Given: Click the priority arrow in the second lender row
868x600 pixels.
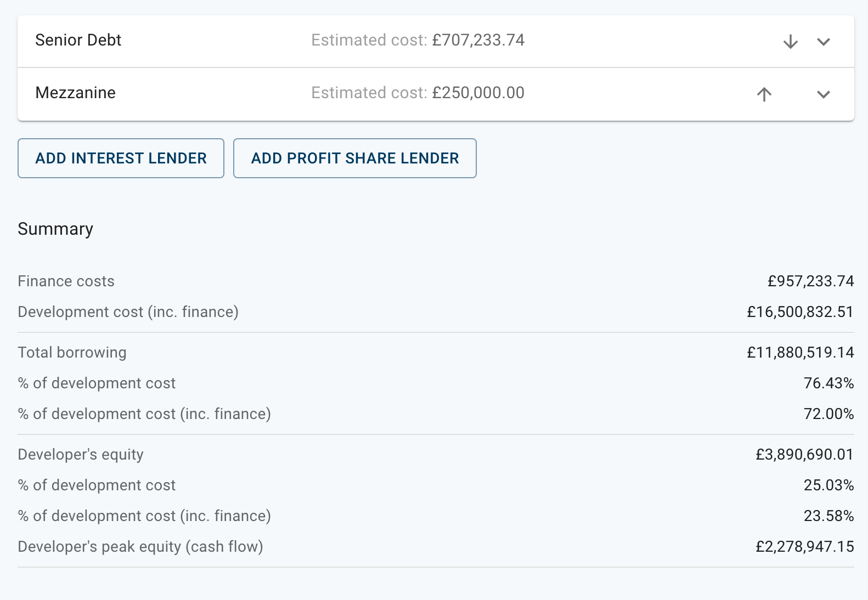Looking at the screenshot, I should 764,94.
